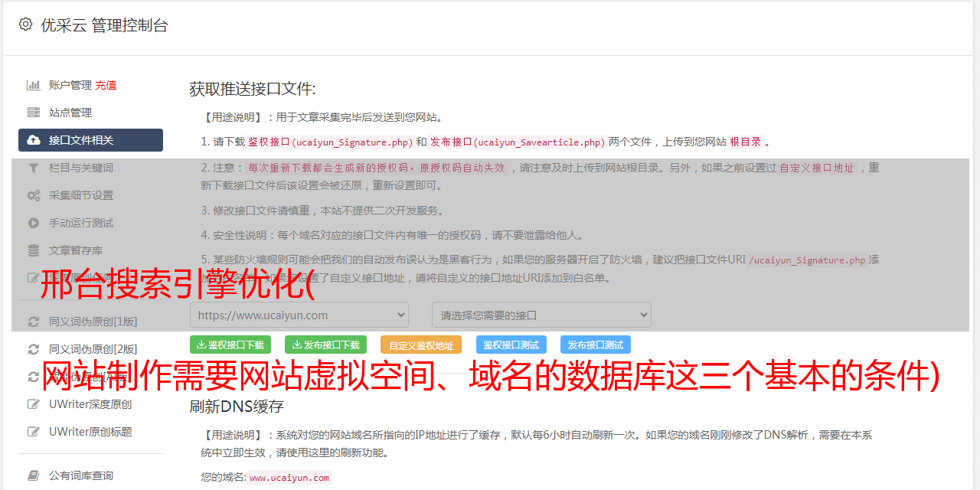Viewport: 980px width, 490px height.
Task: Open UWriter深度原创 sidebar item
Action: click(90, 404)
